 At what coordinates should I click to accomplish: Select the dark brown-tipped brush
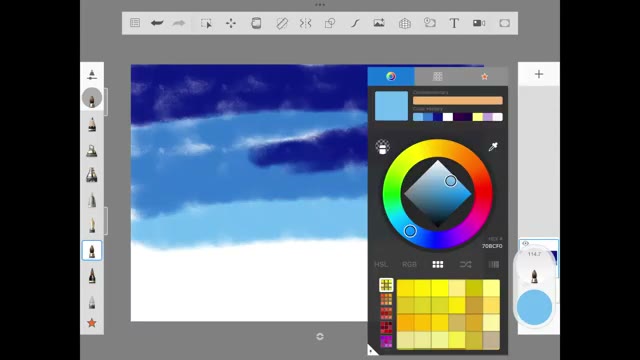pyautogui.click(x=92, y=276)
